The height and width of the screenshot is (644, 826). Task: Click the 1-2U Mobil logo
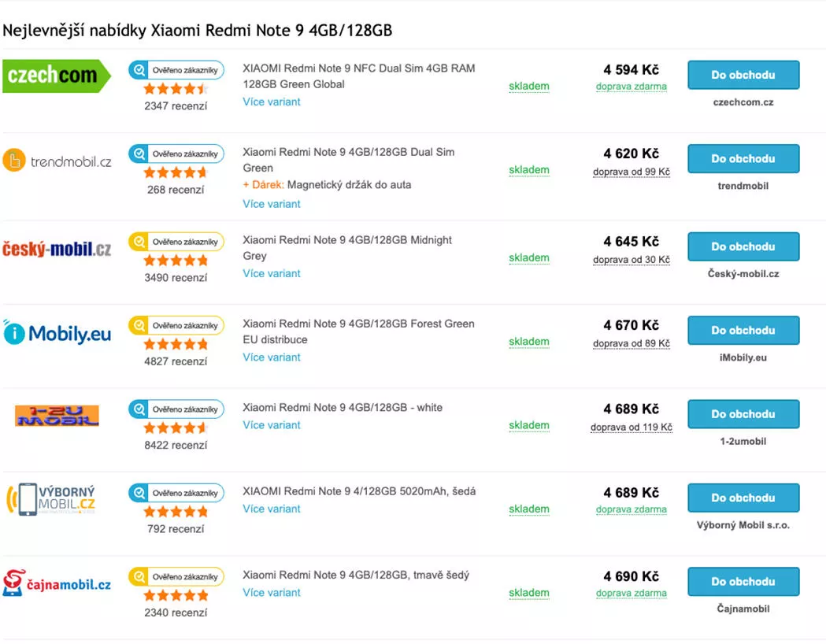[57, 416]
